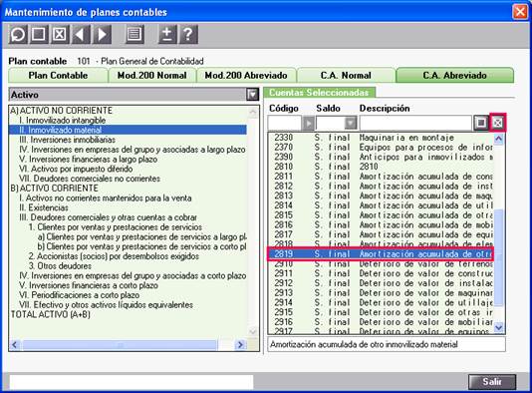
Task: Select account row 2815
Action: 381,215
